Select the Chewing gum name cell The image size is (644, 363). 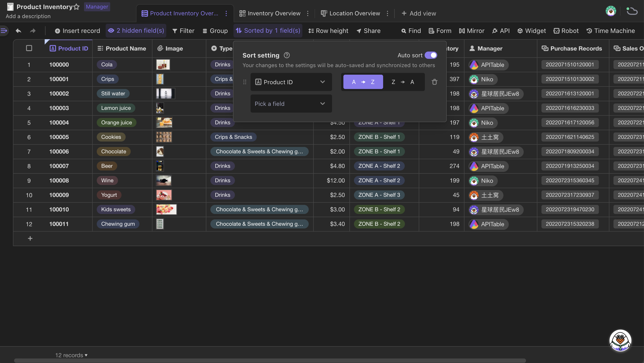[x=122, y=224]
